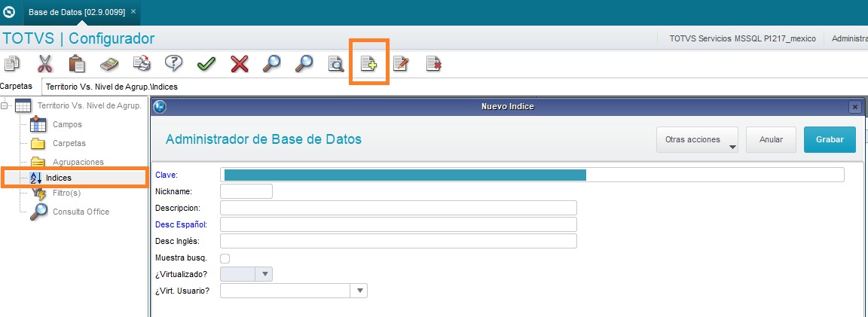Open Consulta Office in the tree
Screen dimensions: 868x317
81,212
